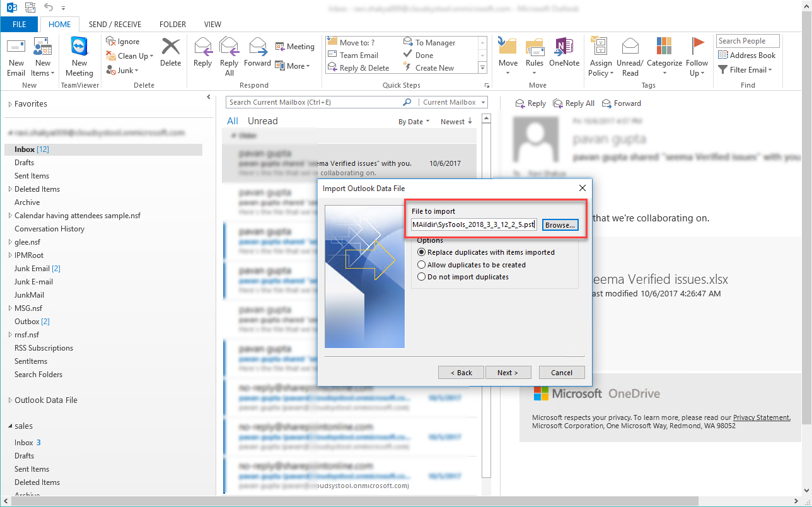Click the Cancel button in dialog

(x=562, y=373)
